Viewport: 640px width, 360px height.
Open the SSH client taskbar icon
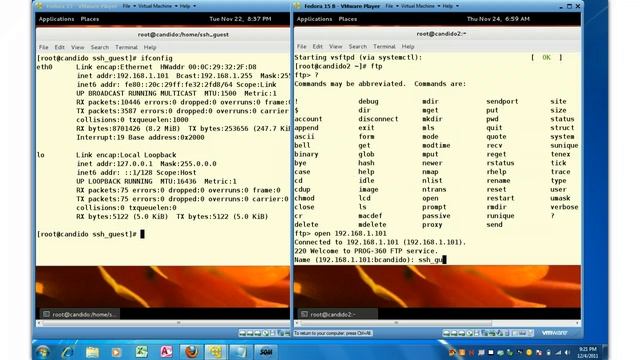[266, 352]
